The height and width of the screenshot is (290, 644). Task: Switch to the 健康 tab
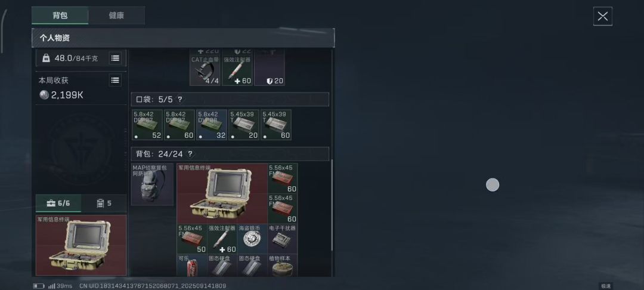click(116, 16)
